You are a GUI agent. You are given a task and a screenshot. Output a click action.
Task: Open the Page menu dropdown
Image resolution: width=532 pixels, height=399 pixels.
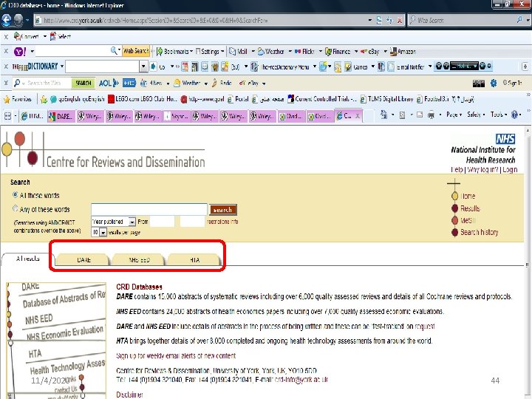[454, 115]
